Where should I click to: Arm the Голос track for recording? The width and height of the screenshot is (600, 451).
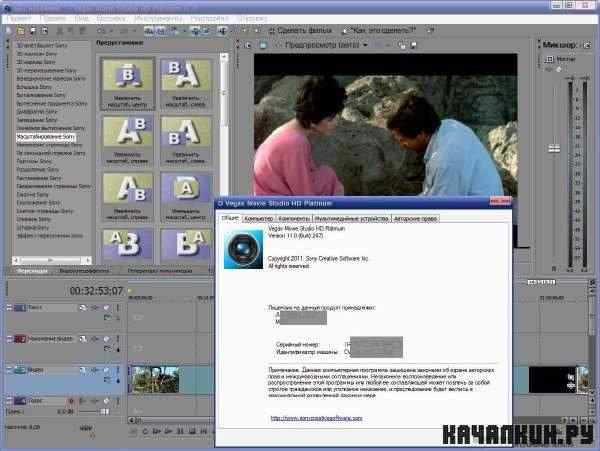click(x=71, y=401)
